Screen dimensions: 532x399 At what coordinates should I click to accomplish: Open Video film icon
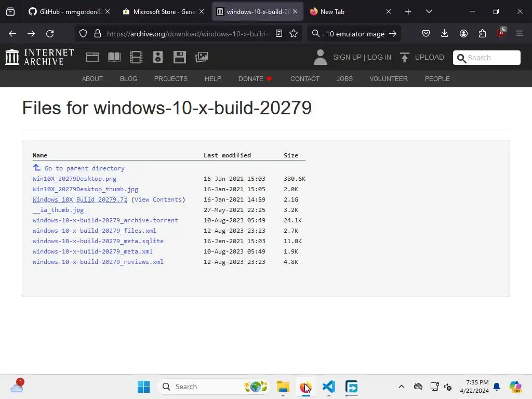point(136,57)
